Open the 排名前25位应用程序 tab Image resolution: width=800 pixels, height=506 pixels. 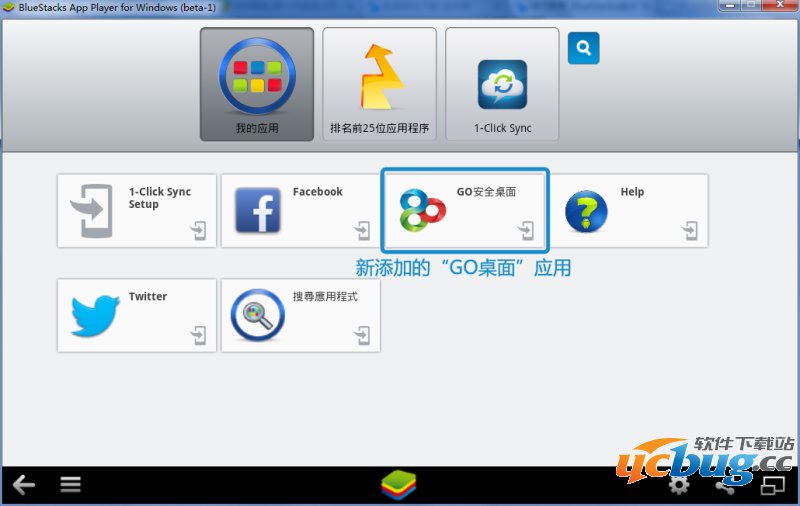click(379, 84)
